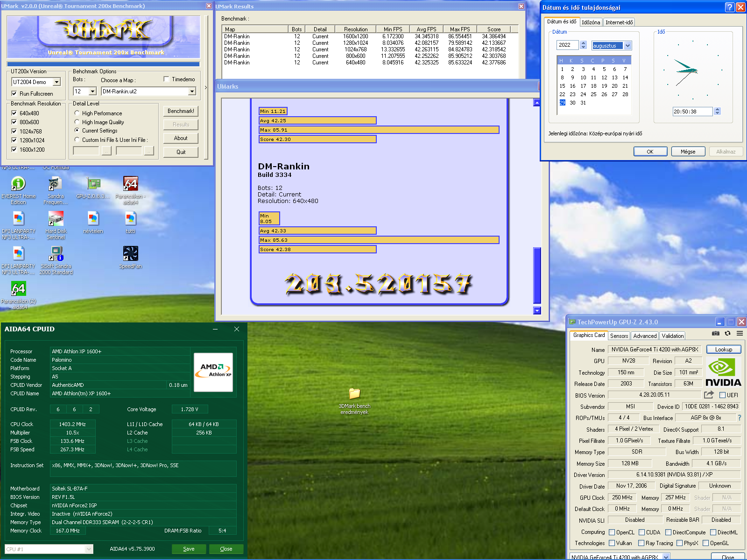The image size is (747, 560).
Task: Uncheck the 640x480 benchmark resolution
Action: coord(14,113)
